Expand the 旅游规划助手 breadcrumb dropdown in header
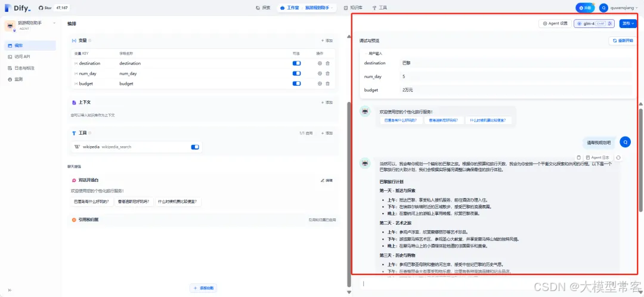644x297 pixels. [320, 7]
